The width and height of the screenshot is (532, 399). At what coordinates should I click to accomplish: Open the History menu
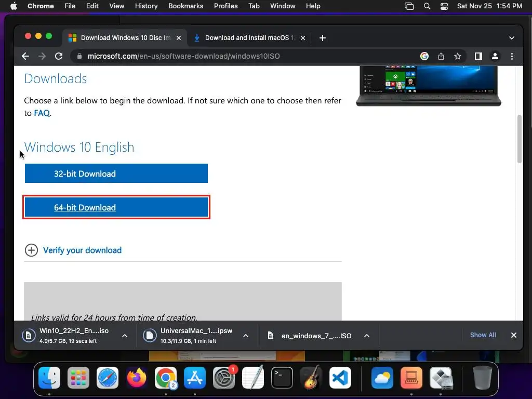tap(146, 6)
